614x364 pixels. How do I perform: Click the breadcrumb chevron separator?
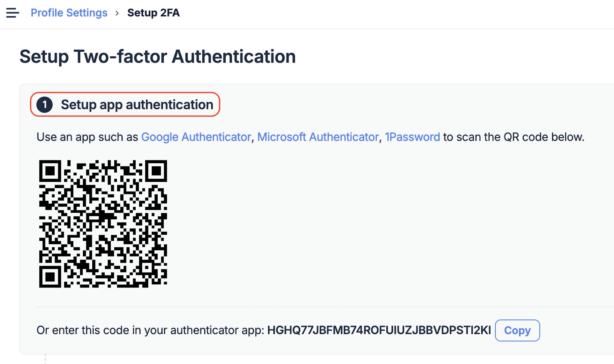click(117, 13)
